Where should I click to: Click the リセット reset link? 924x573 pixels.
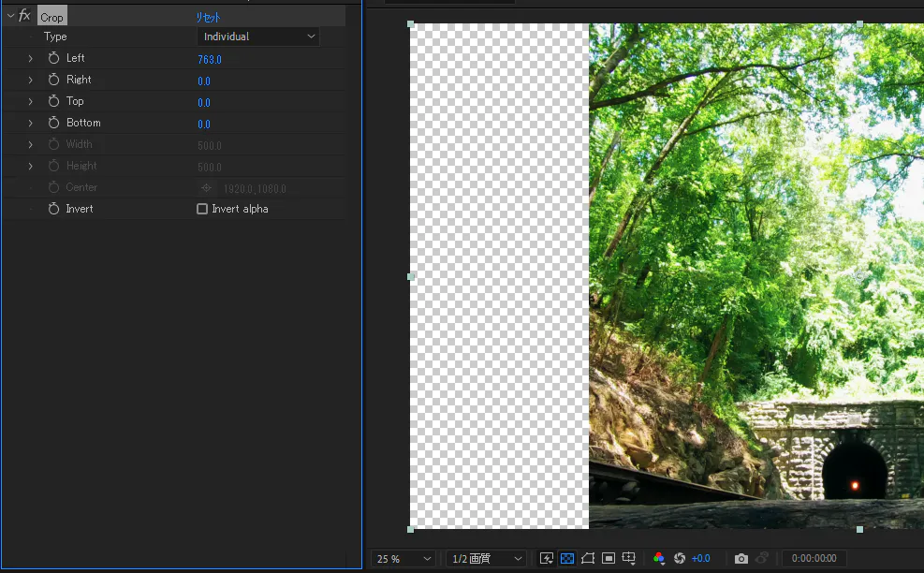pyautogui.click(x=208, y=17)
